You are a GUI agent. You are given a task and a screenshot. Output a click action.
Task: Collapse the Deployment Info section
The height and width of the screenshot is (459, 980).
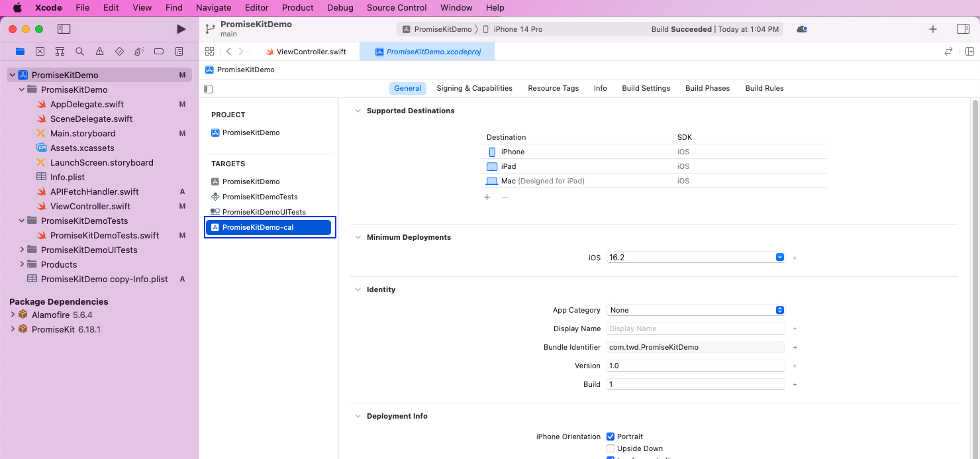pyautogui.click(x=358, y=416)
